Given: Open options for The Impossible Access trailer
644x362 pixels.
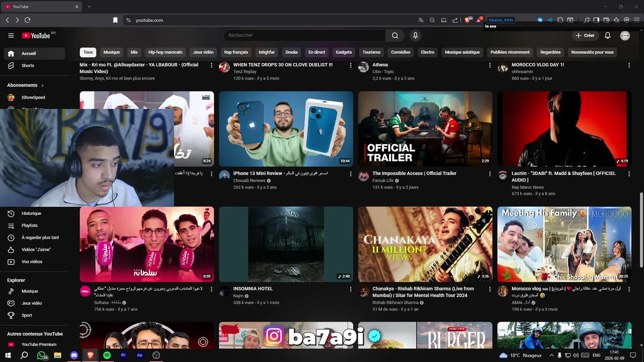Looking at the screenshot, I should 490,173.
